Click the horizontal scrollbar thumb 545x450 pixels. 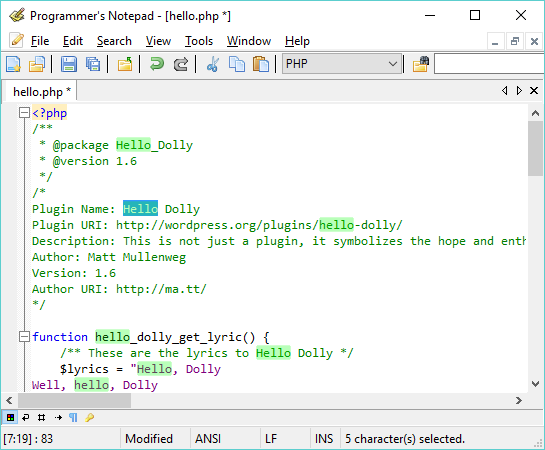coord(74,401)
